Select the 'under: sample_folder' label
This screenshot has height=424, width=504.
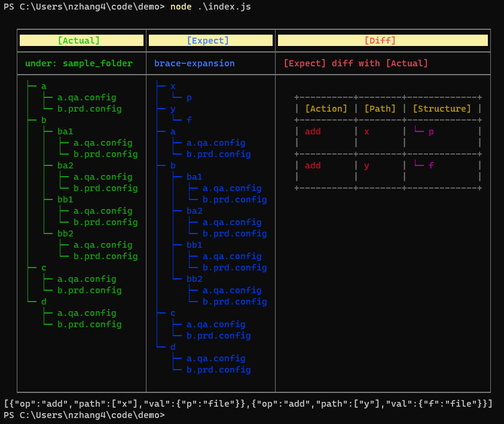click(x=79, y=63)
